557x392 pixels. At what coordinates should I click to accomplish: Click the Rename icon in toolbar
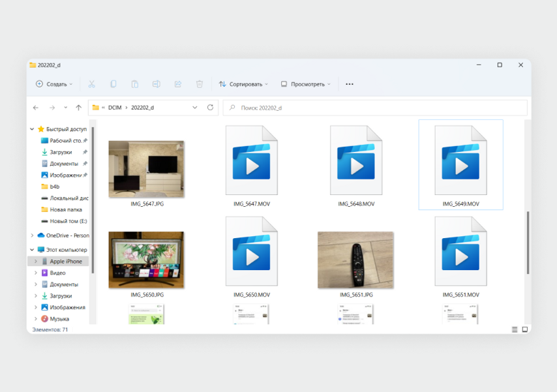[x=157, y=84]
